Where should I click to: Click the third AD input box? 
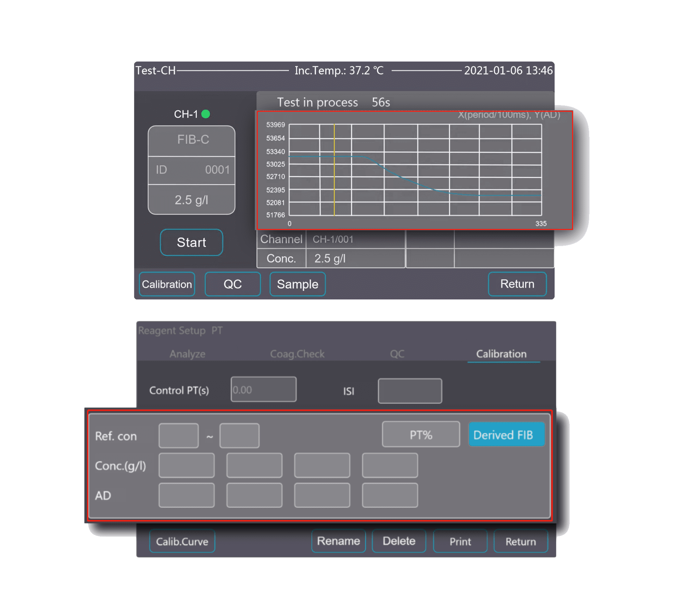click(322, 495)
